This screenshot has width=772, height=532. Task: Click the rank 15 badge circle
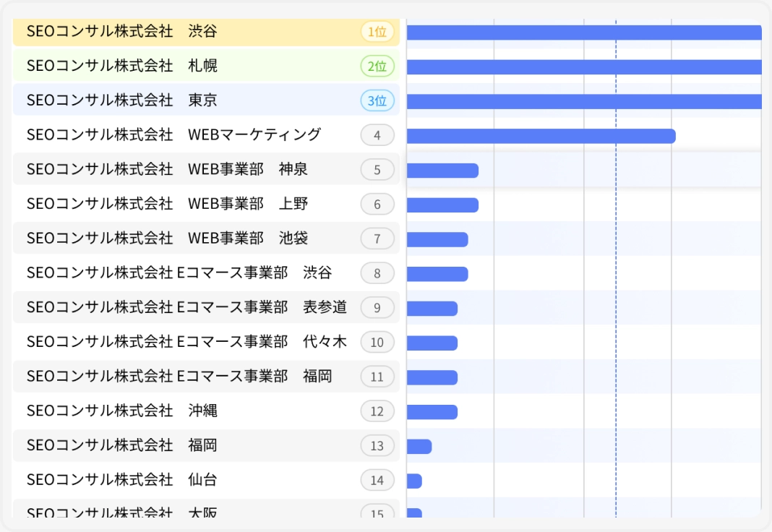click(377, 512)
